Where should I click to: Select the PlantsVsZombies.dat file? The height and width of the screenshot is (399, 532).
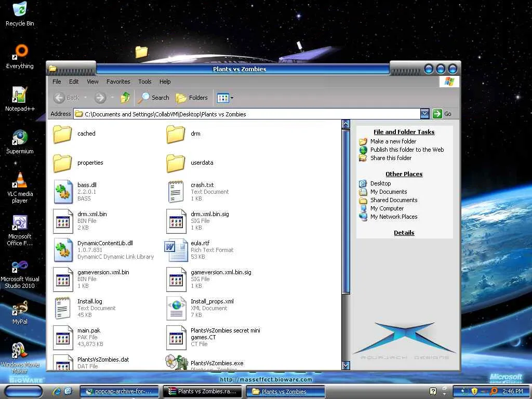click(91, 362)
